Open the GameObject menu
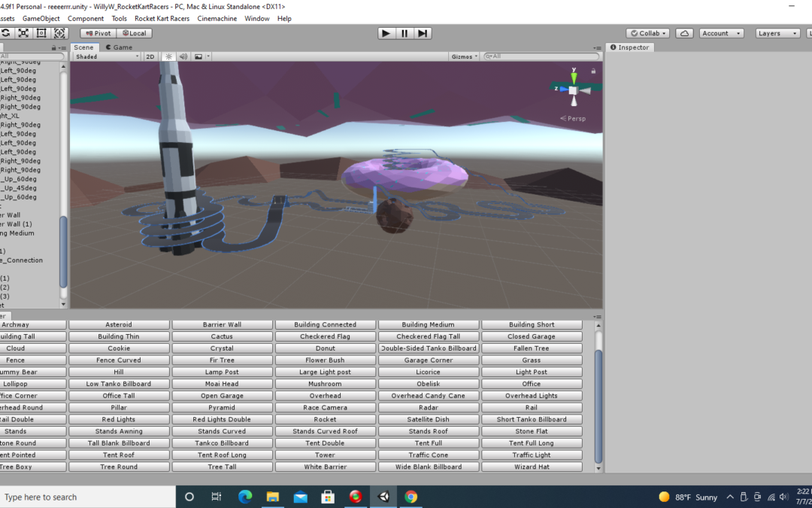This screenshot has width=812, height=508. pyautogui.click(x=41, y=19)
